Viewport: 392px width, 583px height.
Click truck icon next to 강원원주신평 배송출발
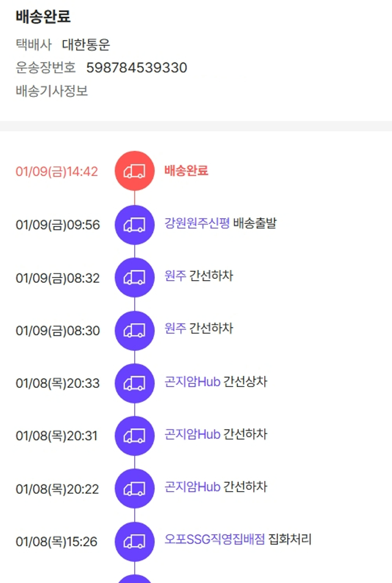coord(134,225)
